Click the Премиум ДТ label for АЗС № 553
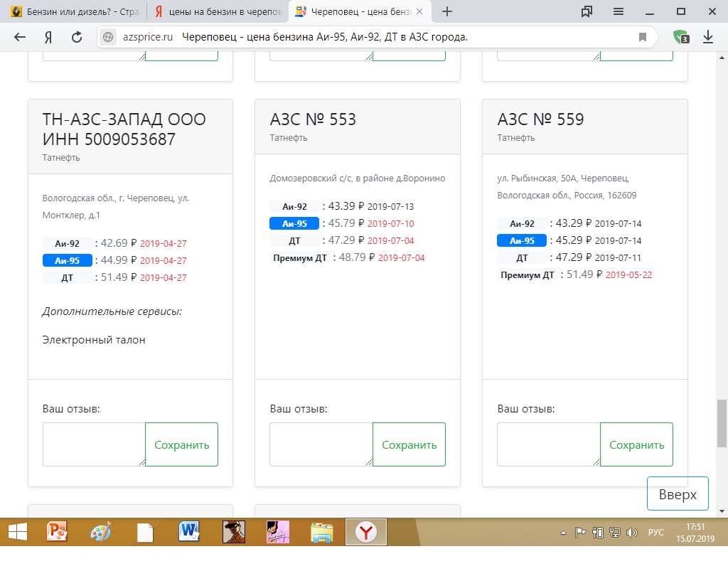The image size is (728, 576). pos(300,258)
